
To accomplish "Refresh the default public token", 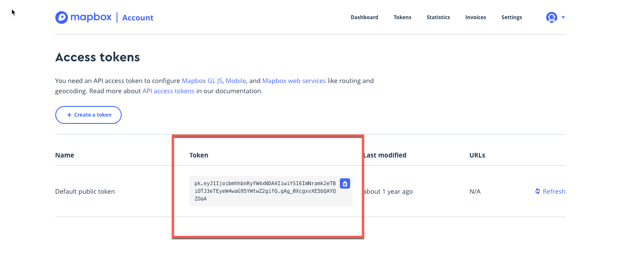I will click(x=550, y=192).
